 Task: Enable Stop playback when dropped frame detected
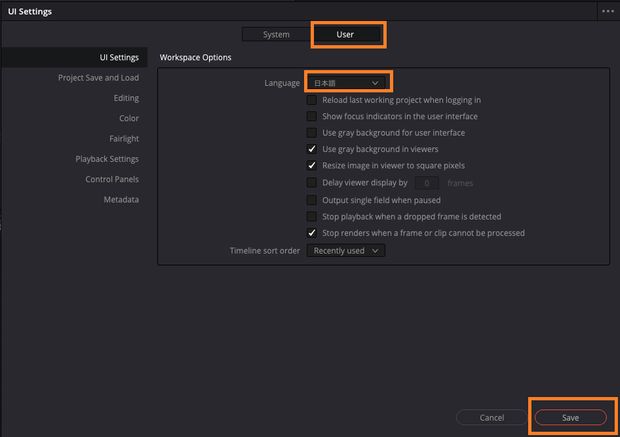pyautogui.click(x=312, y=216)
